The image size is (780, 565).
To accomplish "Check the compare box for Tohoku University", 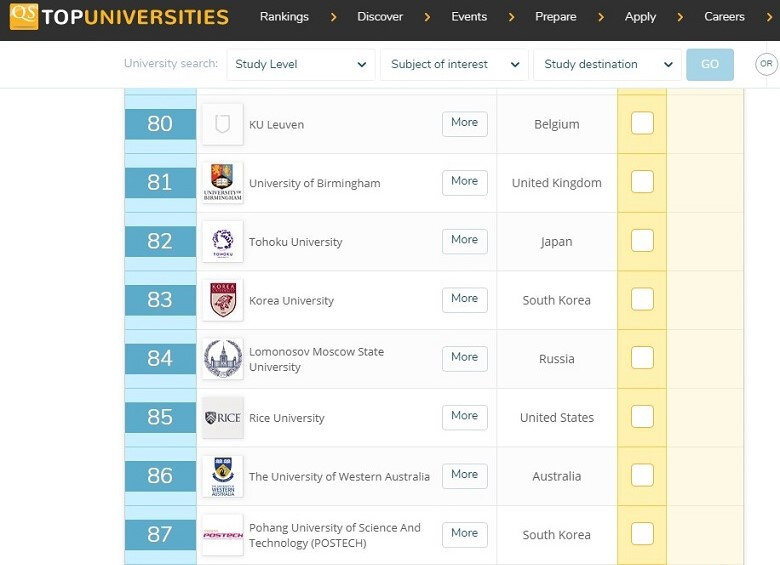I will [x=642, y=240].
